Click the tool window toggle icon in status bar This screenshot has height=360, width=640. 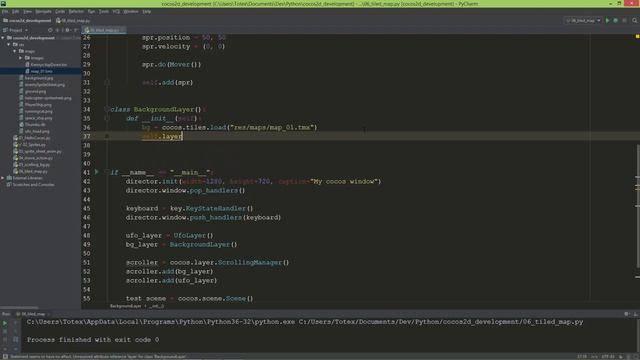tap(5, 357)
